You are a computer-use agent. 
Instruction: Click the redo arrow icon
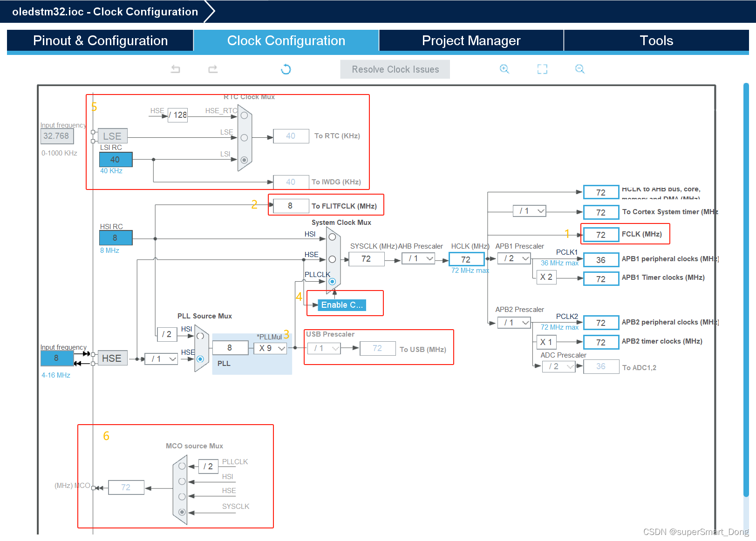(x=213, y=69)
